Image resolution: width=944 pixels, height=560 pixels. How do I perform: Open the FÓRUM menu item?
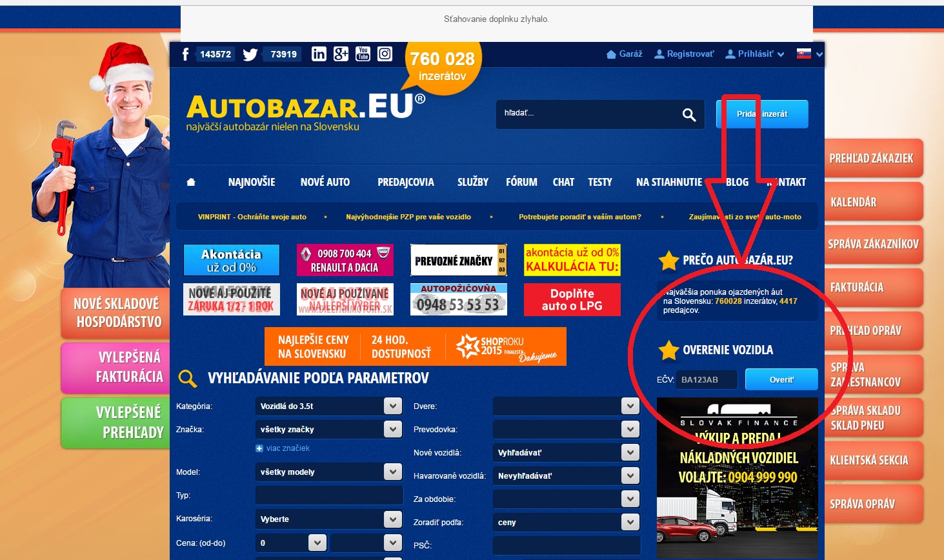click(x=521, y=182)
